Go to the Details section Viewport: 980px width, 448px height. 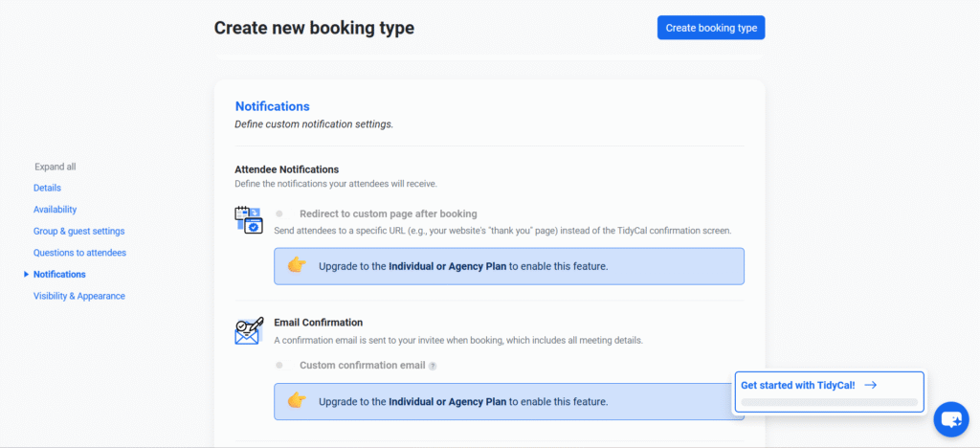(x=47, y=188)
